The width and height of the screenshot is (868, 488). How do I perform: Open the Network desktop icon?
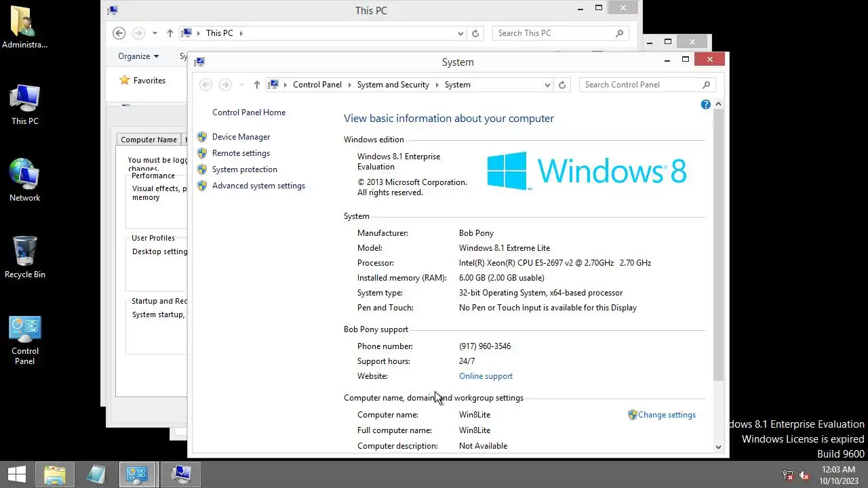click(24, 180)
